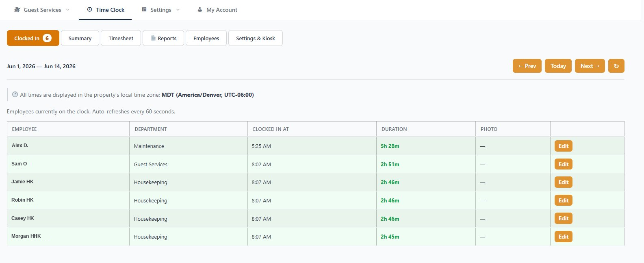Click the date range Jun 1 – Jun 14, 2026
This screenshot has height=263, width=644.
pyautogui.click(x=41, y=66)
